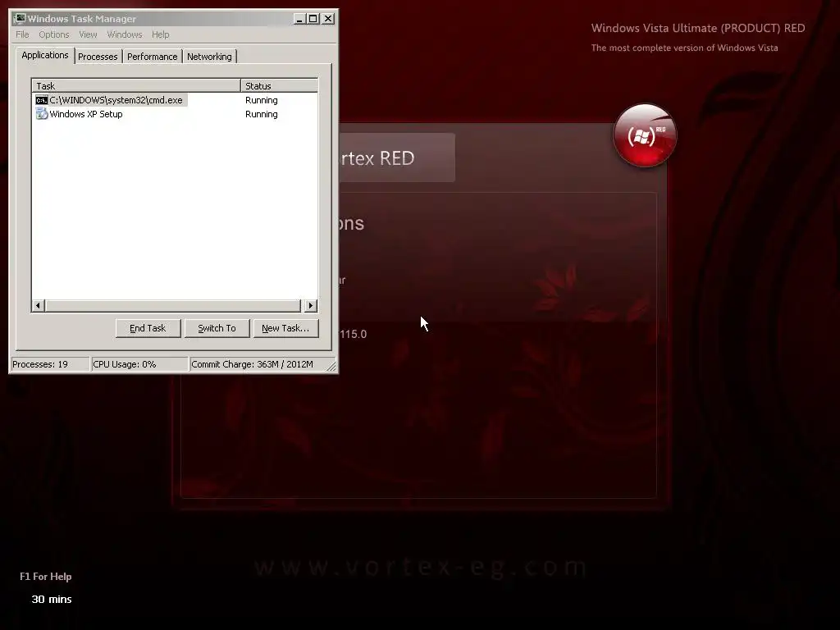The width and height of the screenshot is (840, 630).
Task: Select the cmd.exe icon in task list
Action: point(41,100)
